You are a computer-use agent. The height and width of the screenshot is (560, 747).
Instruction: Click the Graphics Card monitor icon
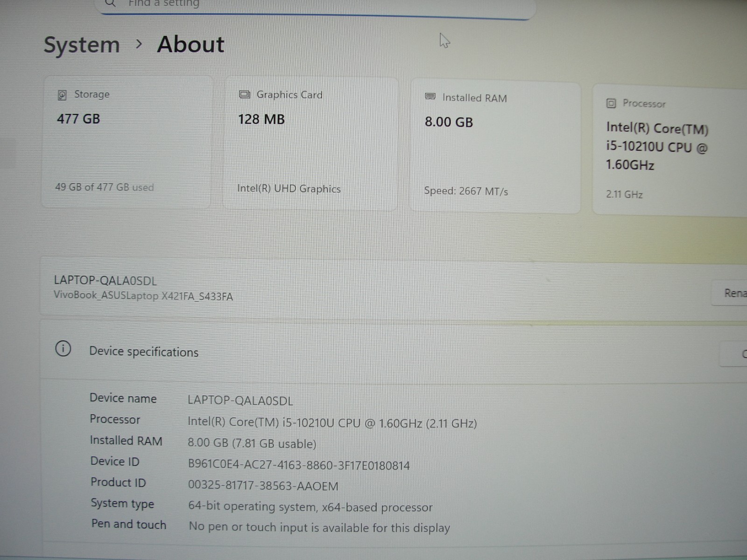[245, 95]
